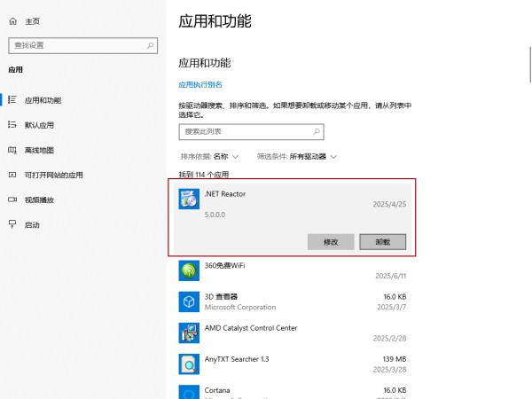Open the 视频播放 settings page

coord(39,199)
